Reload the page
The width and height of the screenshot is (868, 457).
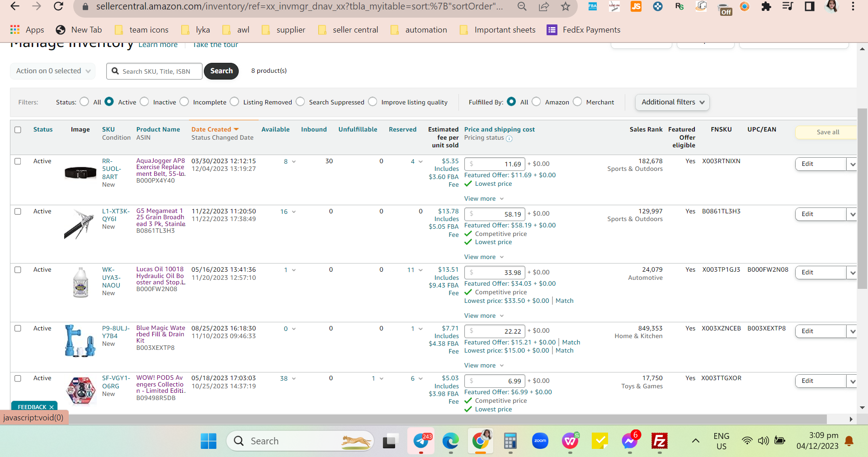(x=58, y=6)
